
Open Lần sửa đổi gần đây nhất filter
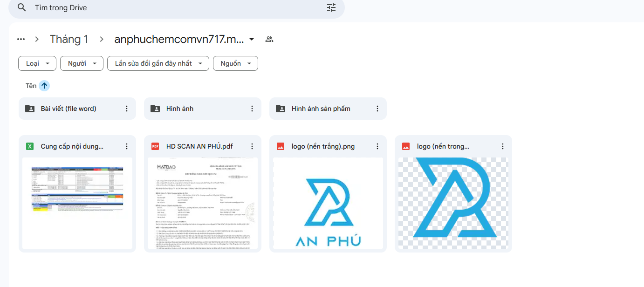(158, 63)
